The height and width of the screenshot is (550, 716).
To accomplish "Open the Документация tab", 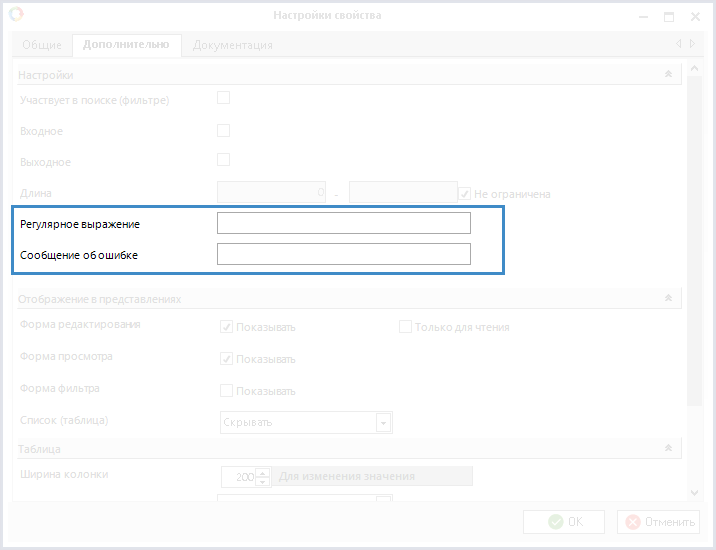I will [x=232, y=45].
